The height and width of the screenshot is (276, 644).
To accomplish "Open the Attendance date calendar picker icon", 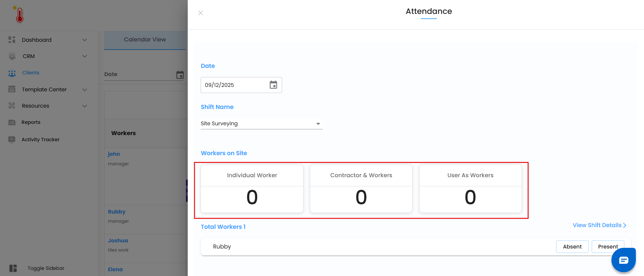I will [273, 85].
